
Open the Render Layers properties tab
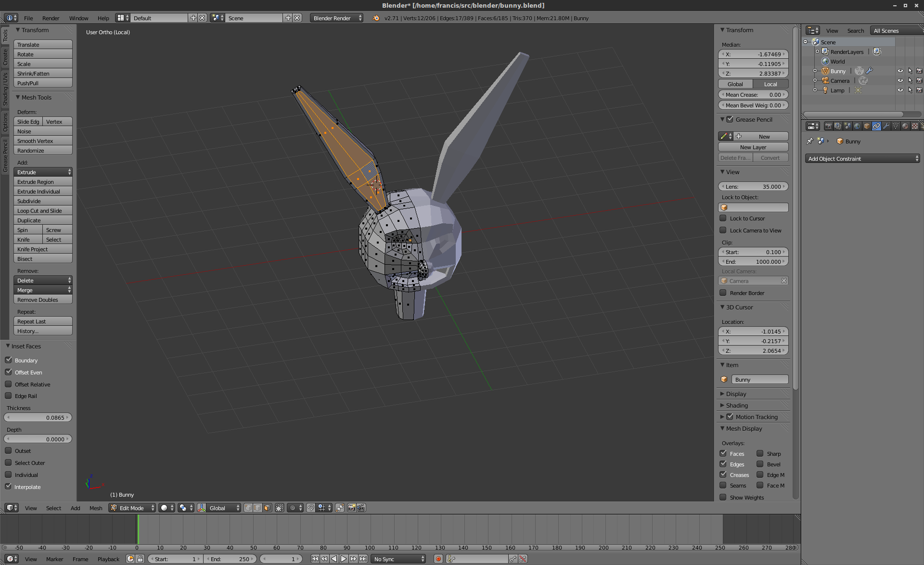pyautogui.click(x=838, y=126)
